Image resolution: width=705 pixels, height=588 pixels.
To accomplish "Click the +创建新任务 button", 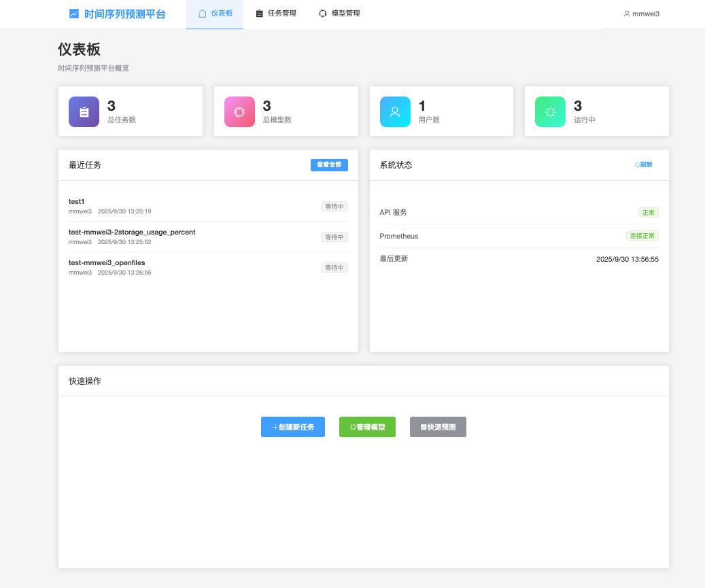I will [293, 427].
